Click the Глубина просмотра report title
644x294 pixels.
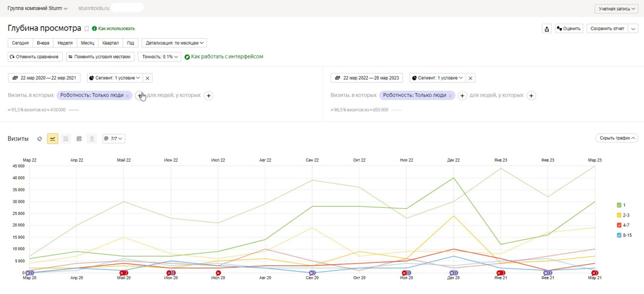click(x=44, y=28)
